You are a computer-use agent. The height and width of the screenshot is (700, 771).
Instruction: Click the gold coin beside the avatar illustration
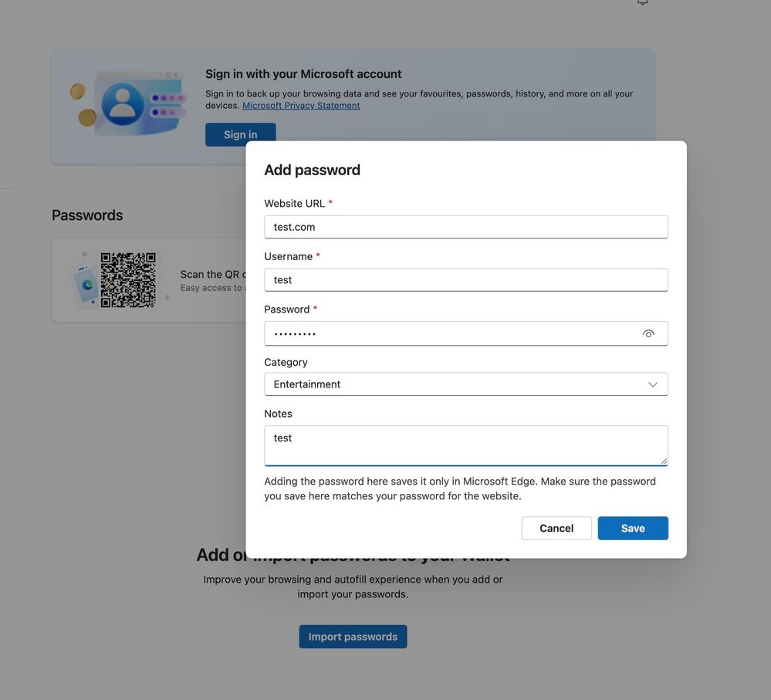(78, 92)
